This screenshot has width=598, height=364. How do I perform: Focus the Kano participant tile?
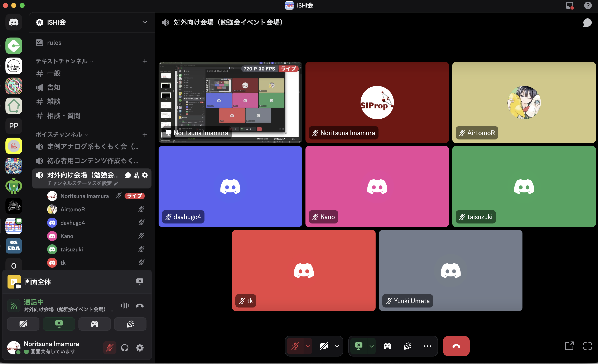pyautogui.click(x=377, y=186)
